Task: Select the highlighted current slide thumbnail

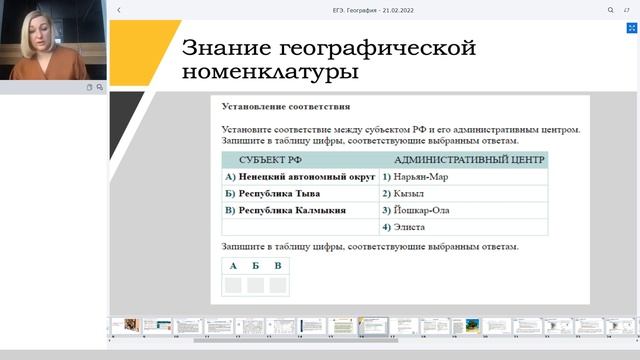Action: (373, 326)
